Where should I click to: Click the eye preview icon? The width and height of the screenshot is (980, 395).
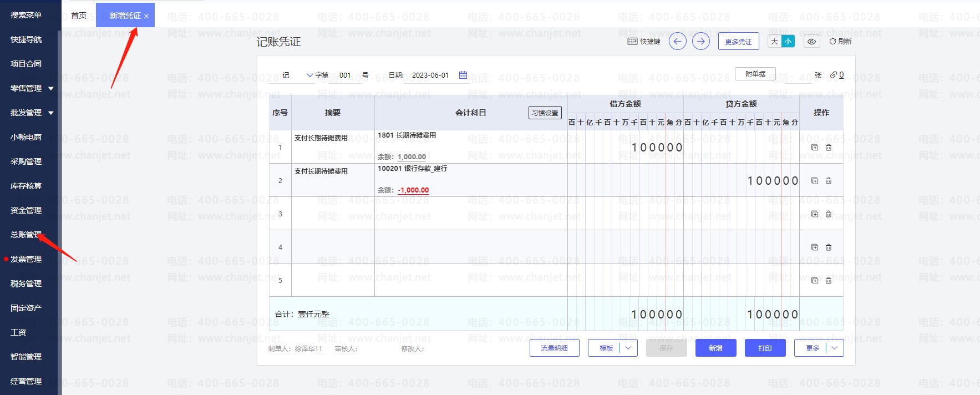pos(811,42)
